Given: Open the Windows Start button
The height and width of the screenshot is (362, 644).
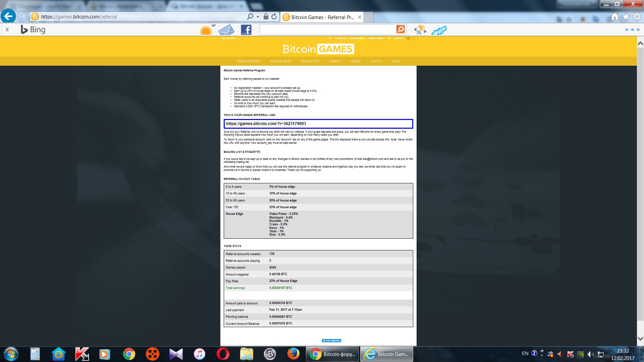Looking at the screenshot, I should (11, 354).
